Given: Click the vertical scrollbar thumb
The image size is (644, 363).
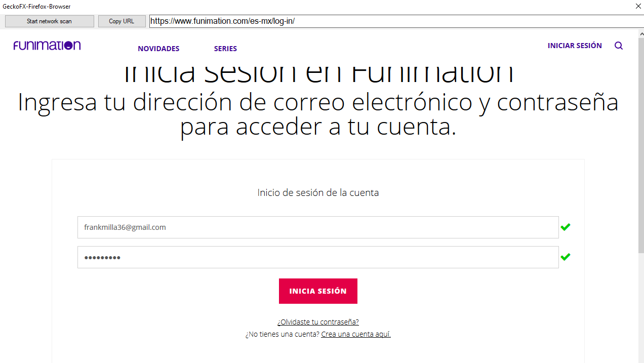Looking at the screenshot, I should pyautogui.click(x=640, y=145).
